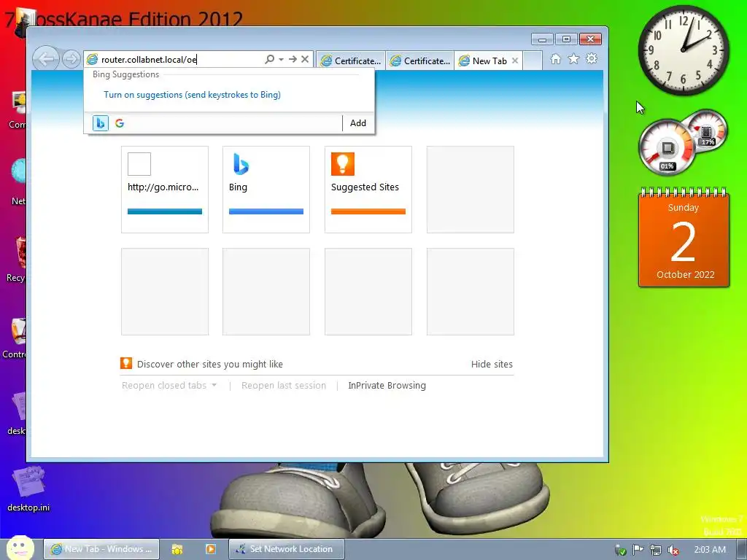
Task: Click the safely remove hardware tray icon
Action: point(620,550)
